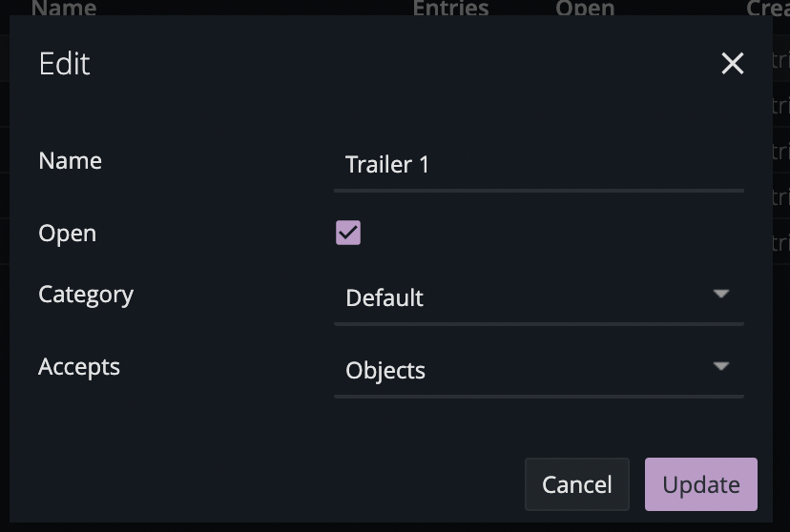
Task: Expand the Accepts field's arrow icon
Action: click(721, 366)
